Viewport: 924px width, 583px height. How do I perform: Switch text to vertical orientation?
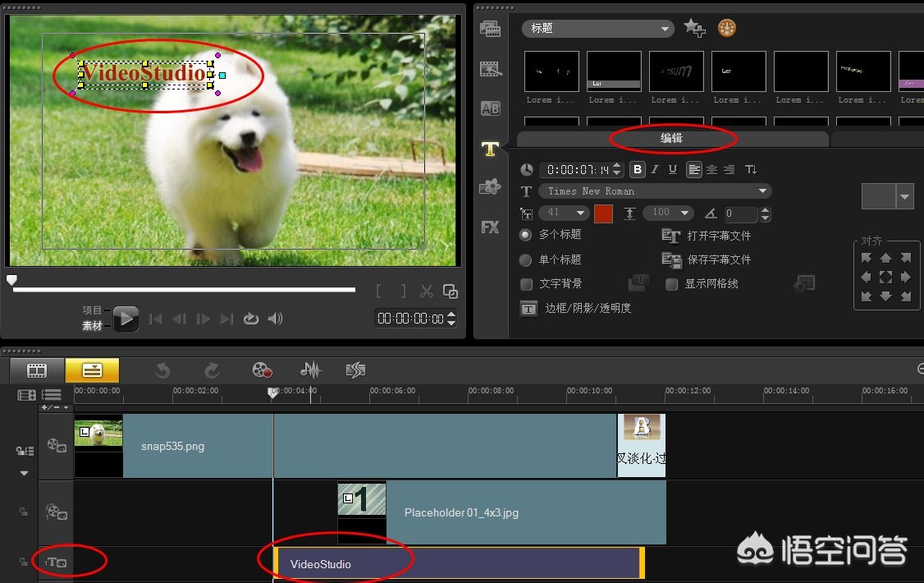pos(751,170)
